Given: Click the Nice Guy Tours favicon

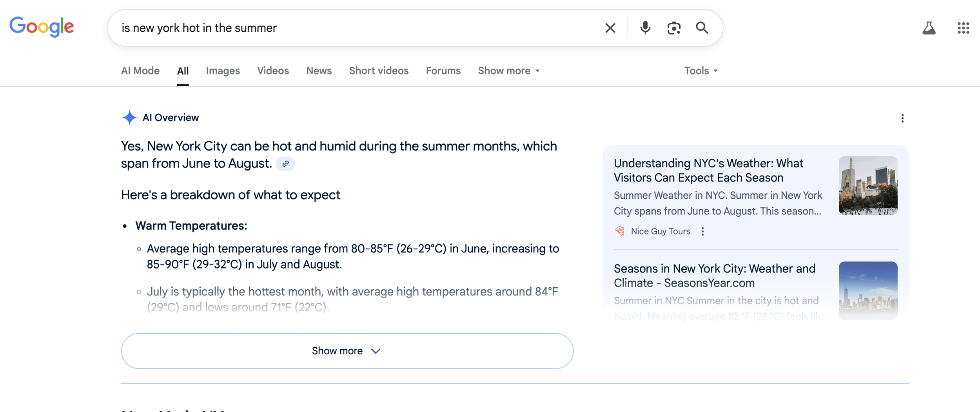Looking at the screenshot, I should (620, 231).
